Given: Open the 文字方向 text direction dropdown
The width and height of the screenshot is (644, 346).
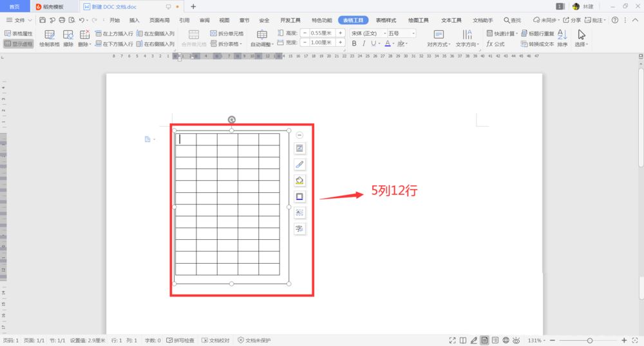Looking at the screenshot, I should coord(467,44).
